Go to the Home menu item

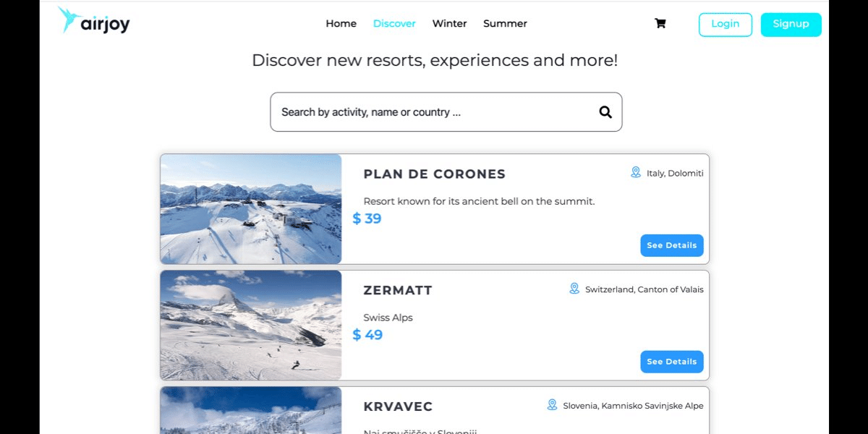(x=341, y=24)
